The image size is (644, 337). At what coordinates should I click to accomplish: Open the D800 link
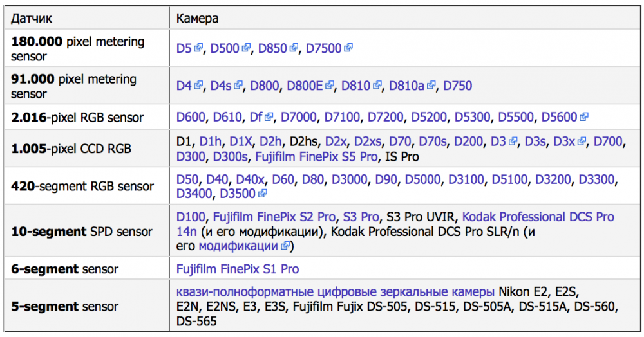[265, 86]
